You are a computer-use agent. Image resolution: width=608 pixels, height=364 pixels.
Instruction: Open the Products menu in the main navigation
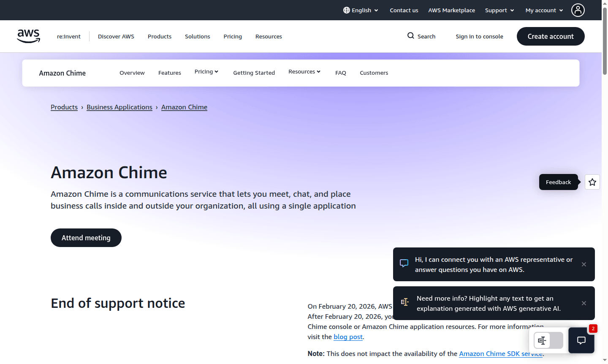160,36
